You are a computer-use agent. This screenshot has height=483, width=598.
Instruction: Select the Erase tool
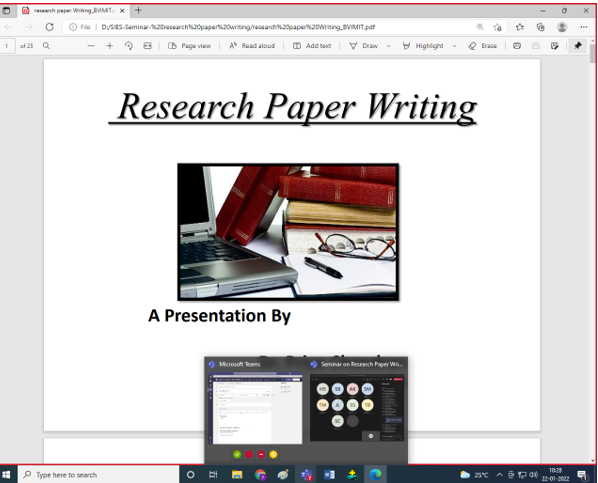point(483,46)
